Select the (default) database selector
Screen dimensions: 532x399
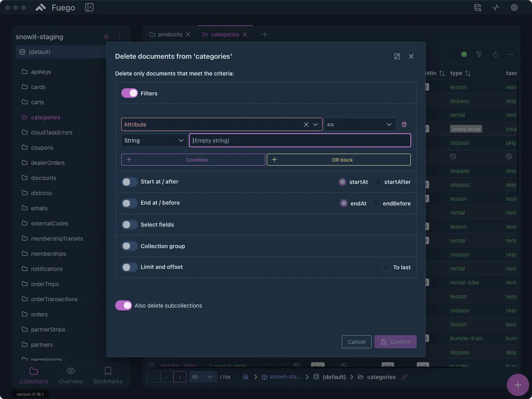(61, 52)
